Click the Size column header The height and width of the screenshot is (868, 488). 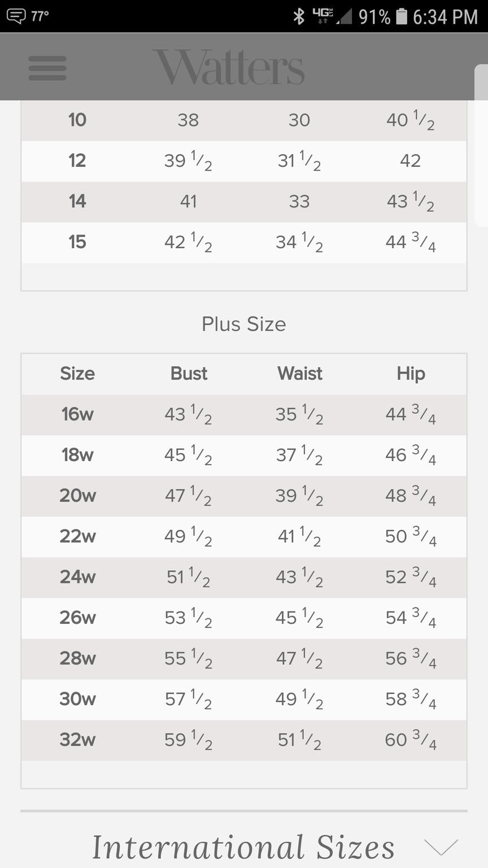click(77, 374)
